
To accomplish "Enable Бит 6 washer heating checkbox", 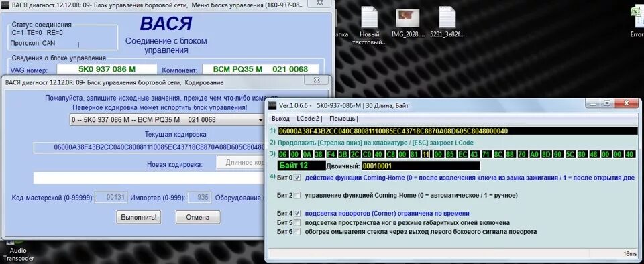I will point(297,232).
